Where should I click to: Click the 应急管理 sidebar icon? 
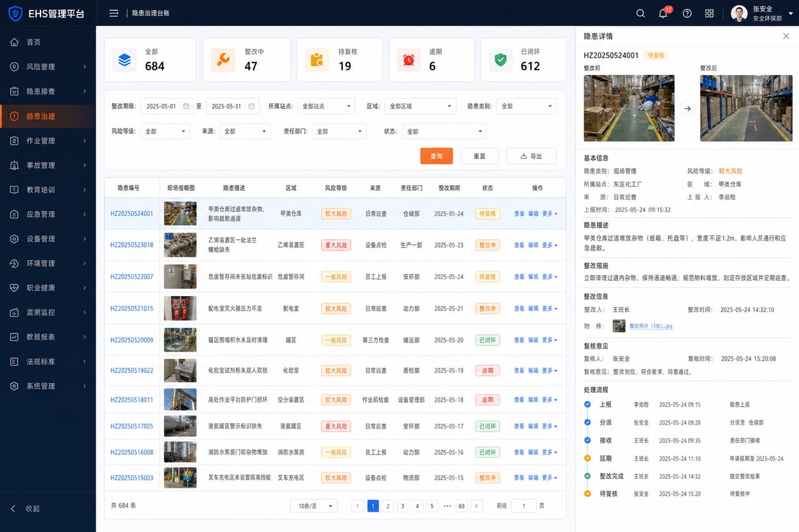coord(14,214)
